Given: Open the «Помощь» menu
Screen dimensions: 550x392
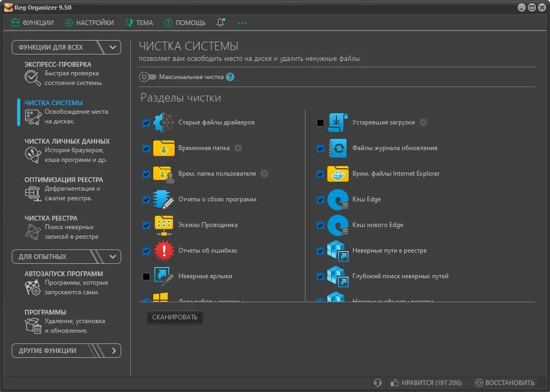Looking at the screenshot, I should coord(184,22).
